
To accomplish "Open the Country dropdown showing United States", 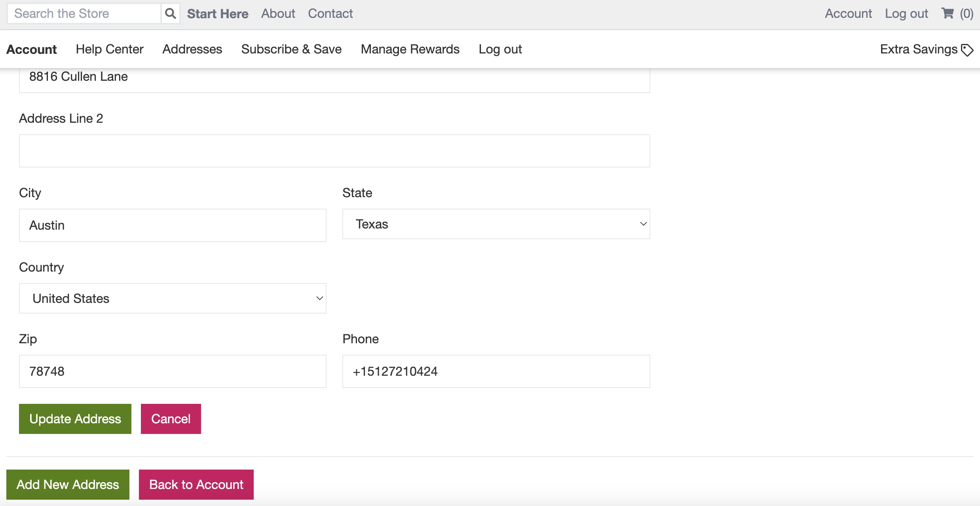I will (x=173, y=299).
